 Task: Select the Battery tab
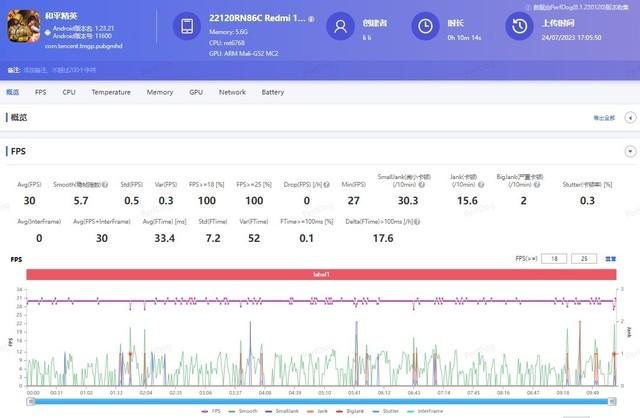[272, 92]
